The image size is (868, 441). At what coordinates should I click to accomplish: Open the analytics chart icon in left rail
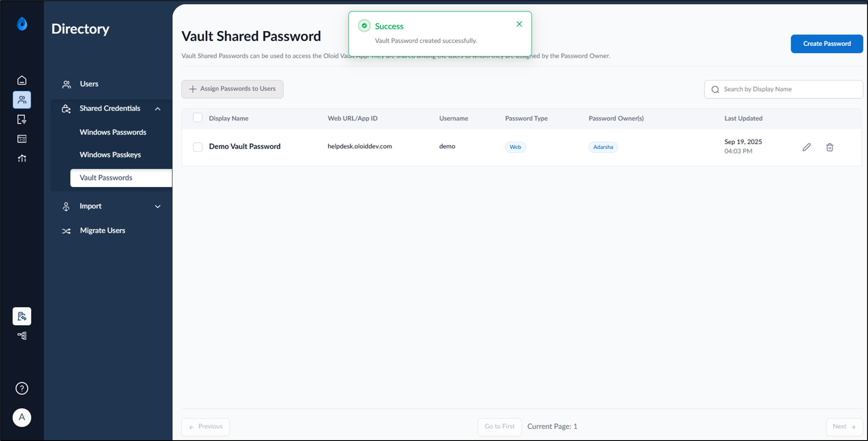point(22,158)
